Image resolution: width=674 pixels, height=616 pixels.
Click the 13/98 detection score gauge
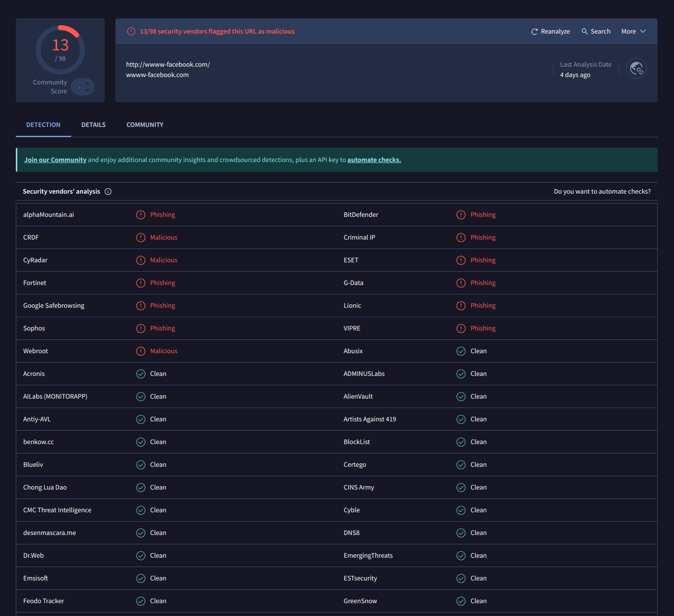coord(60,50)
